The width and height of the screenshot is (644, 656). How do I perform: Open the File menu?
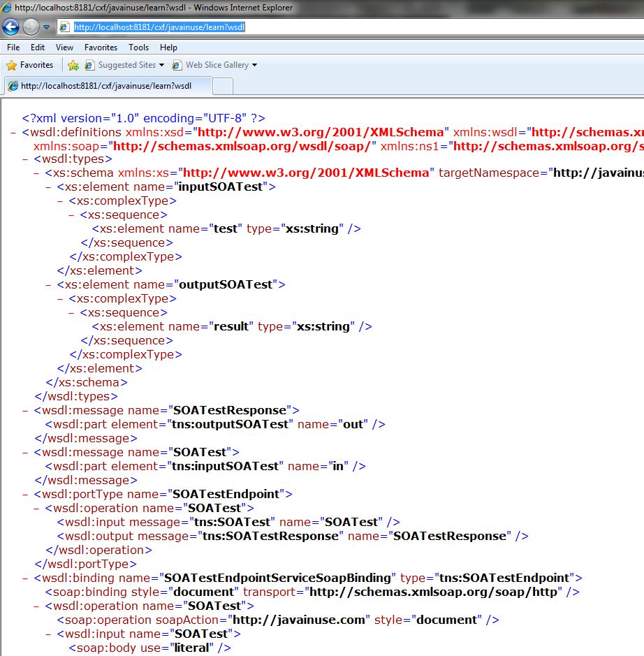(x=13, y=48)
